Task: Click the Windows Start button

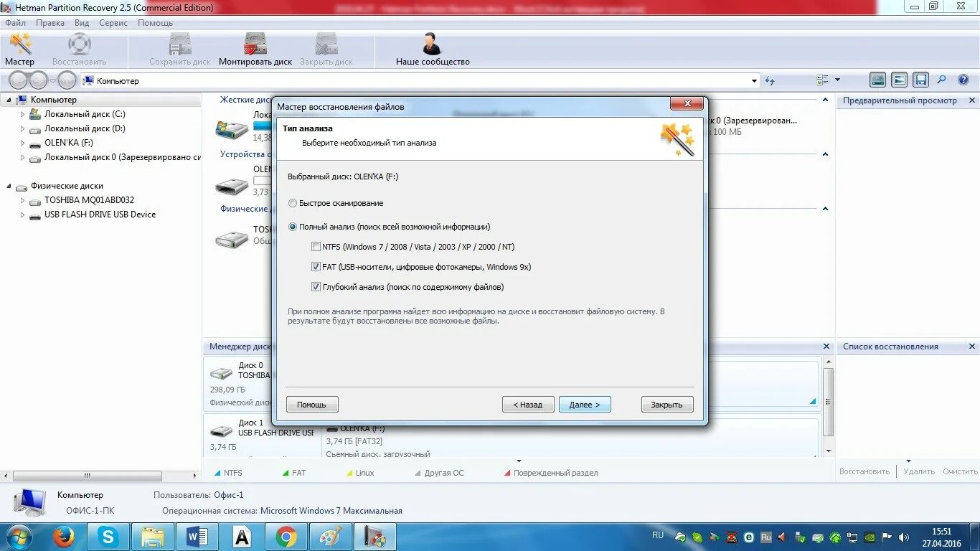Action: (19, 537)
